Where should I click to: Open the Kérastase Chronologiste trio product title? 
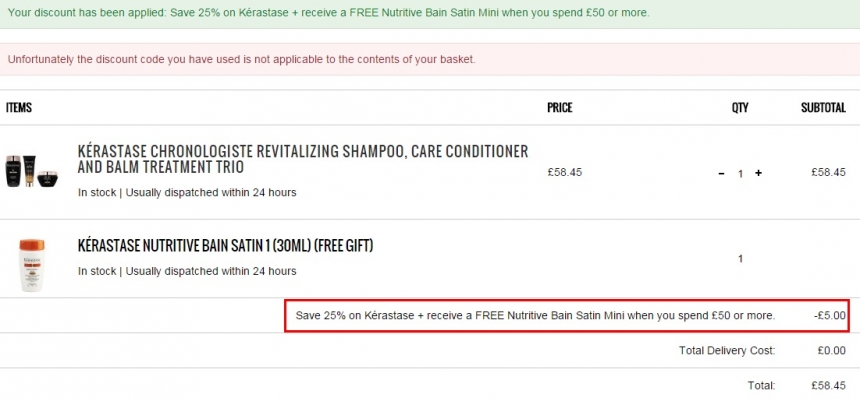[303, 159]
